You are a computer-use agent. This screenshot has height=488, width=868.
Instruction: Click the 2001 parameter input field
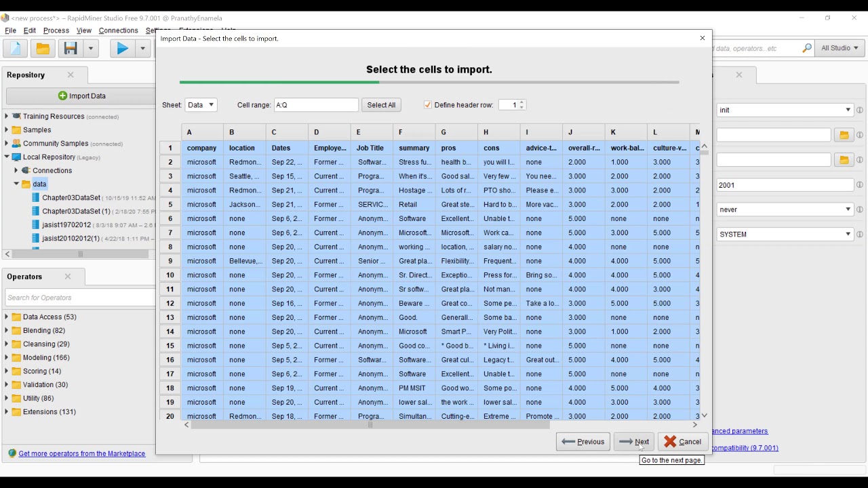coord(785,184)
